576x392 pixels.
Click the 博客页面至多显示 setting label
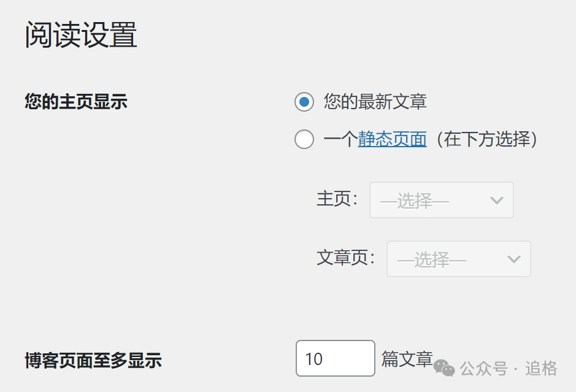[93, 360]
